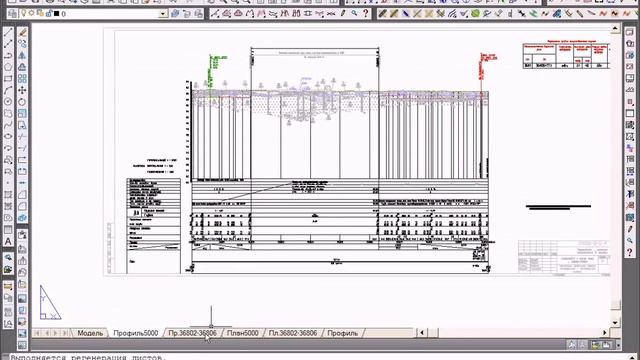Select the Arc draw tool
The image size is (640, 360).
pyautogui.click(x=8, y=90)
